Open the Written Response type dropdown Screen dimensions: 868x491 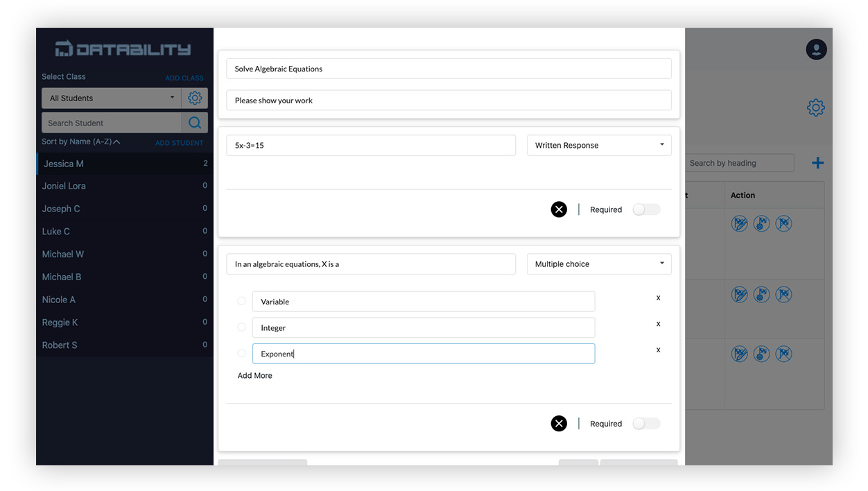[x=599, y=146]
